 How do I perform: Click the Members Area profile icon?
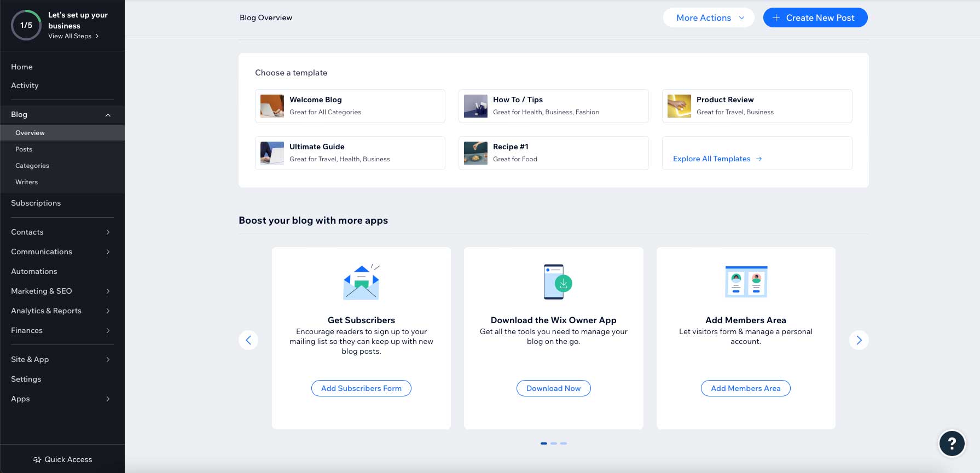[x=746, y=282]
